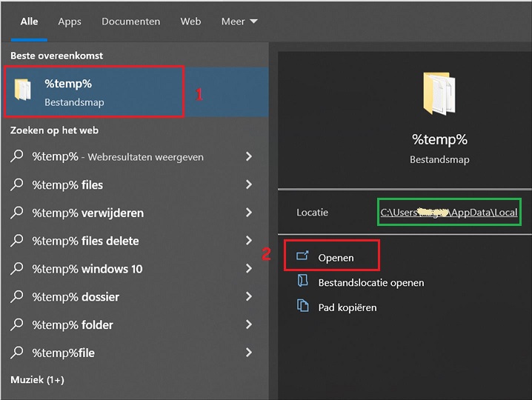The height and width of the screenshot is (400, 532).
Task: Click search icon beside '%temp% dossier'
Action: pos(17,297)
